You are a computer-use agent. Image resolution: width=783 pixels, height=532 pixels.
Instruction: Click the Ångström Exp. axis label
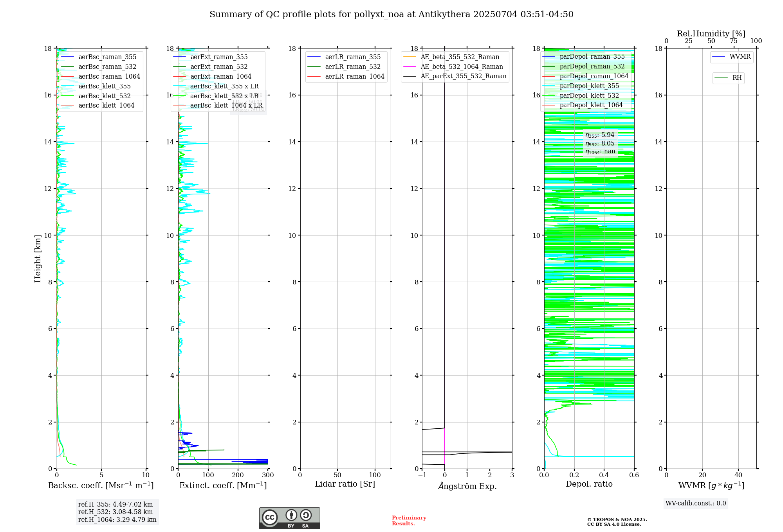pos(467,486)
